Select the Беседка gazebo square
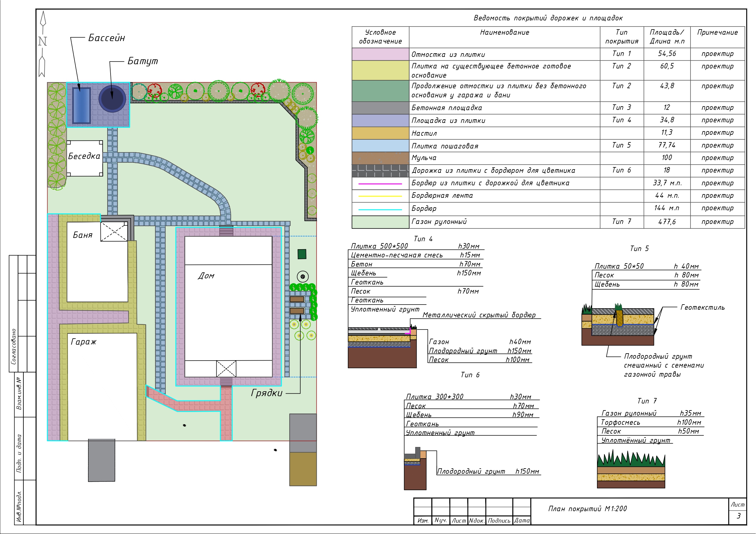Image resolution: width=756 pixels, height=534 pixels. click(85, 158)
